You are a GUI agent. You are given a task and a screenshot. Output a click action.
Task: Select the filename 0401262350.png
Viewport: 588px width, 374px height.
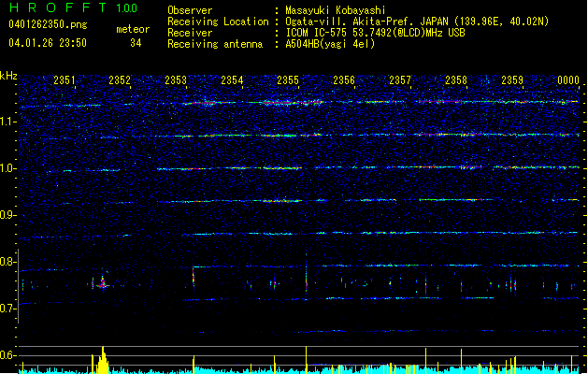coord(48,24)
